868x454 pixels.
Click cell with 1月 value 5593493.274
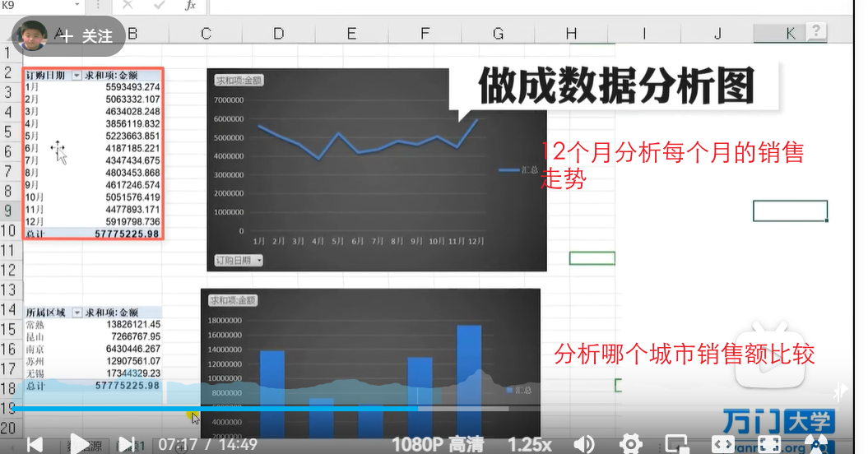pos(132,87)
